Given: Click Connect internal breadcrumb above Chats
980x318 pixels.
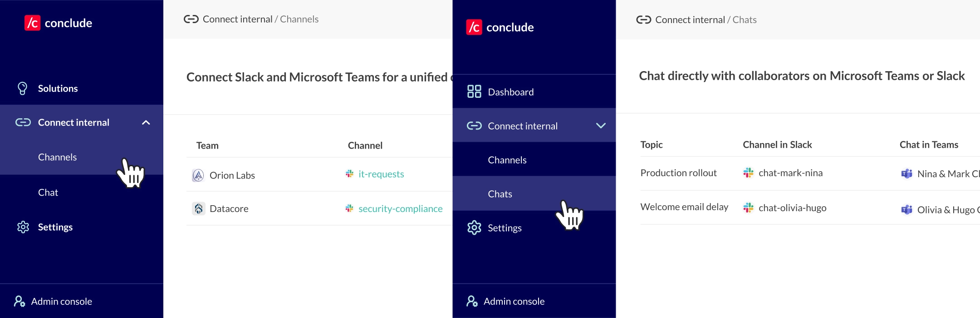Looking at the screenshot, I should [690, 19].
